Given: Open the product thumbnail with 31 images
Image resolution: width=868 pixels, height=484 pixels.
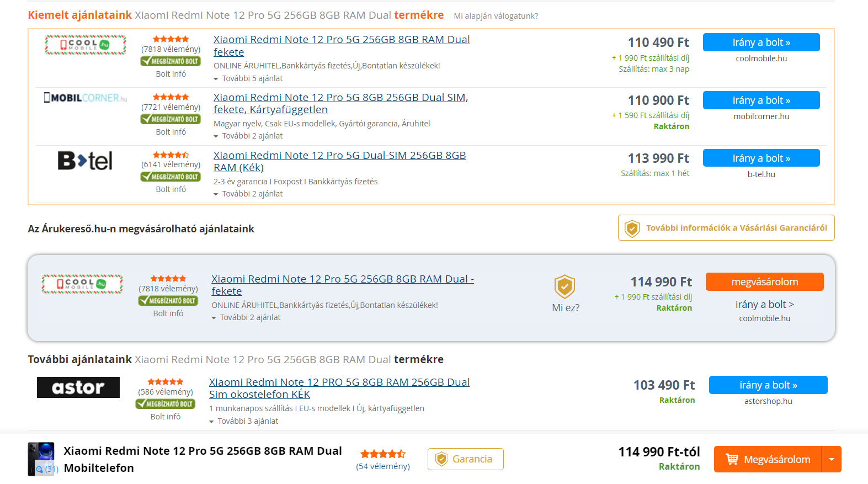Looking at the screenshot, I should coord(41,459).
